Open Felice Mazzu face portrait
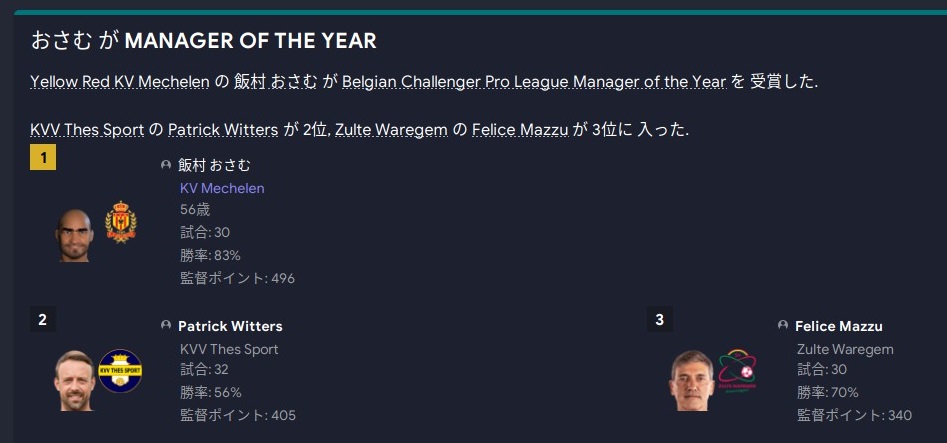The width and height of the screenshot is (947, 443). click(692, 381)
